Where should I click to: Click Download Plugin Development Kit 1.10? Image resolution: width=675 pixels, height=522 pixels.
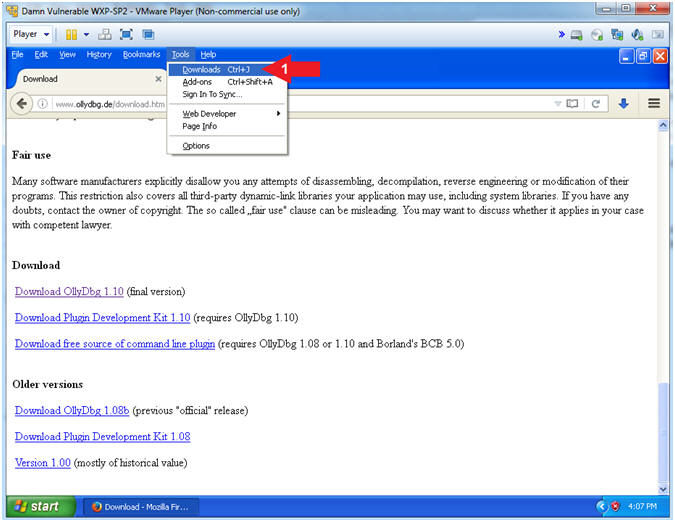[x=102, y=318]
